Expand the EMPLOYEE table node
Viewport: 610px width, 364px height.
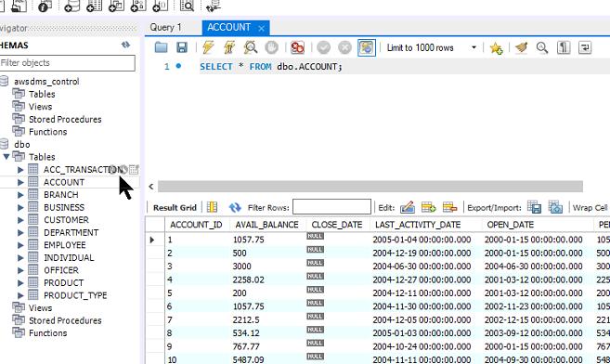pos(20,245)
